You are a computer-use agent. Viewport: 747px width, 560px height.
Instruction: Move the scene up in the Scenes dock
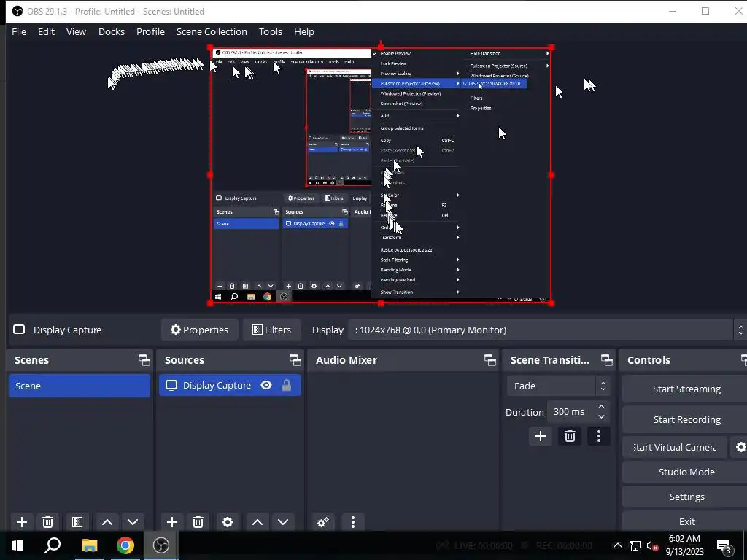click(107, 522)
